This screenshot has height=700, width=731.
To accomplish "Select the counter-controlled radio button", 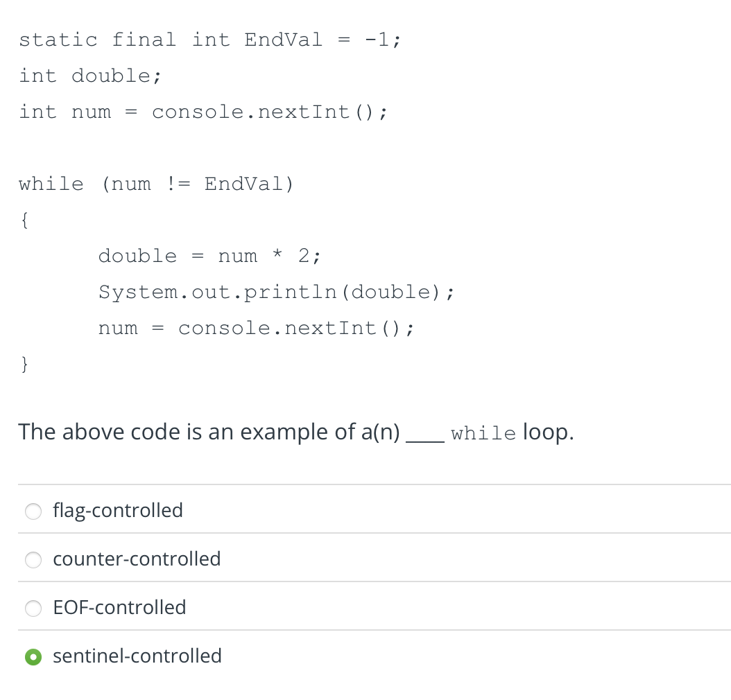I will [x=33, y=560].
